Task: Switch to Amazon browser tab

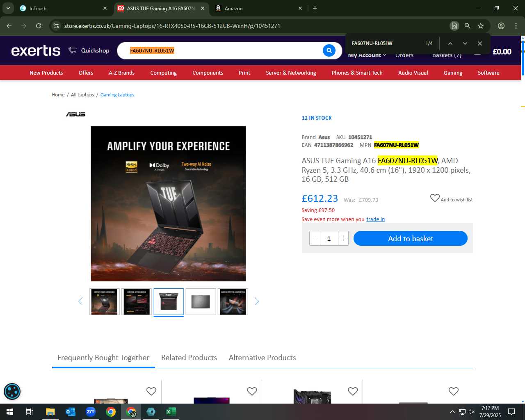Action: (x=259, y=8)
